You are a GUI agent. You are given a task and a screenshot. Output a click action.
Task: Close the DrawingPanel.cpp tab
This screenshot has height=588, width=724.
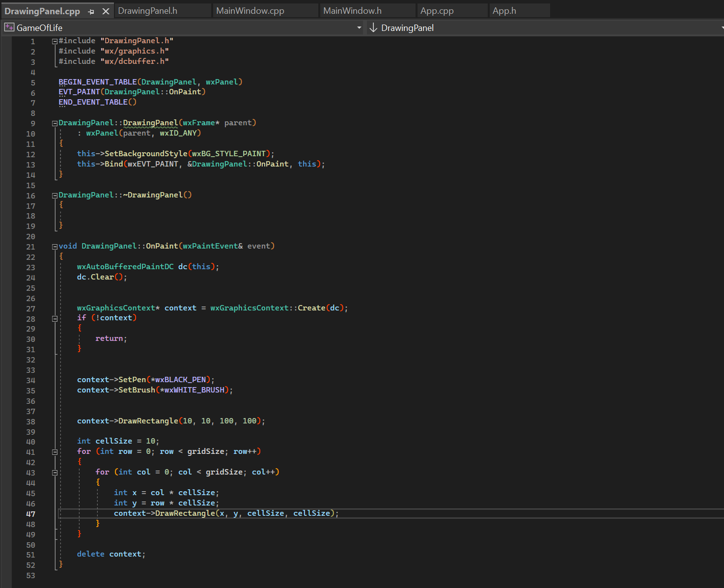(x=105, y=10)
